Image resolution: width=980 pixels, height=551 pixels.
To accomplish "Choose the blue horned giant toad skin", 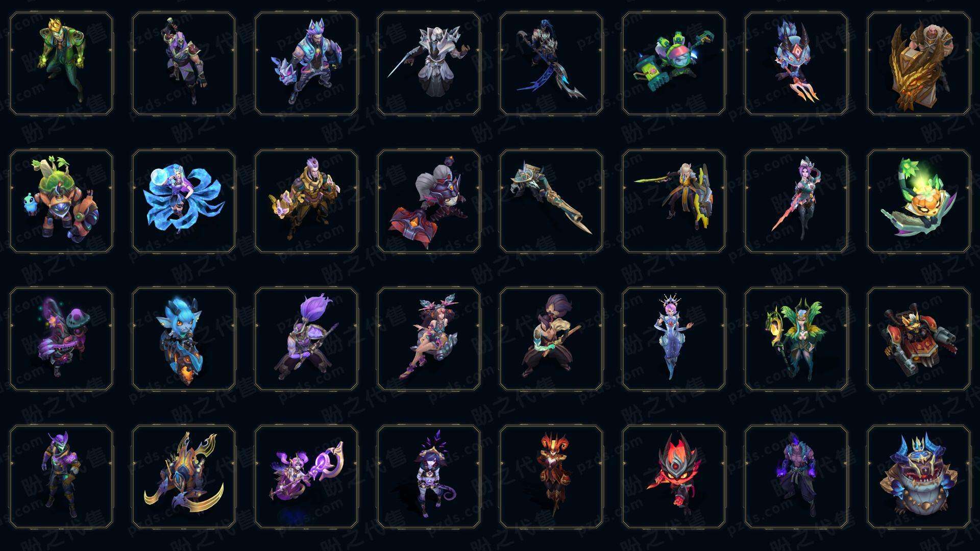I will [x=919, y=477].
